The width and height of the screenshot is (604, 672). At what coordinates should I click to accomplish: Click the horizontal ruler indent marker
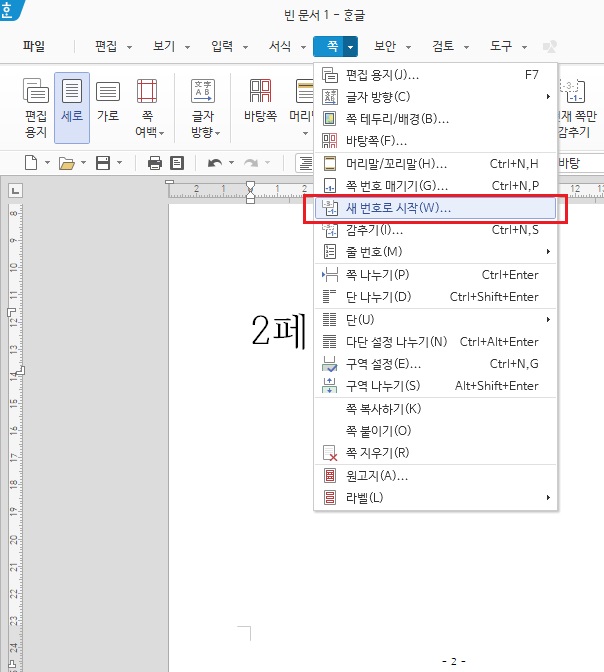[250, 192]
